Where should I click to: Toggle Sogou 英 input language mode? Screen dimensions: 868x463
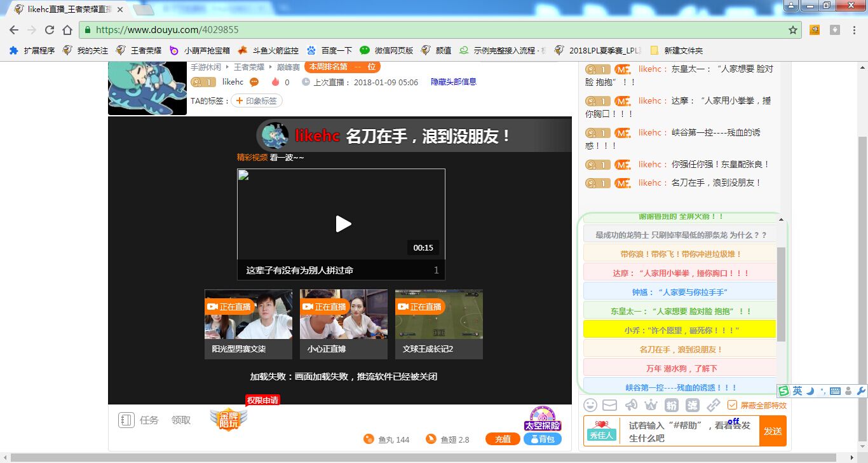[x=797, y=390]
